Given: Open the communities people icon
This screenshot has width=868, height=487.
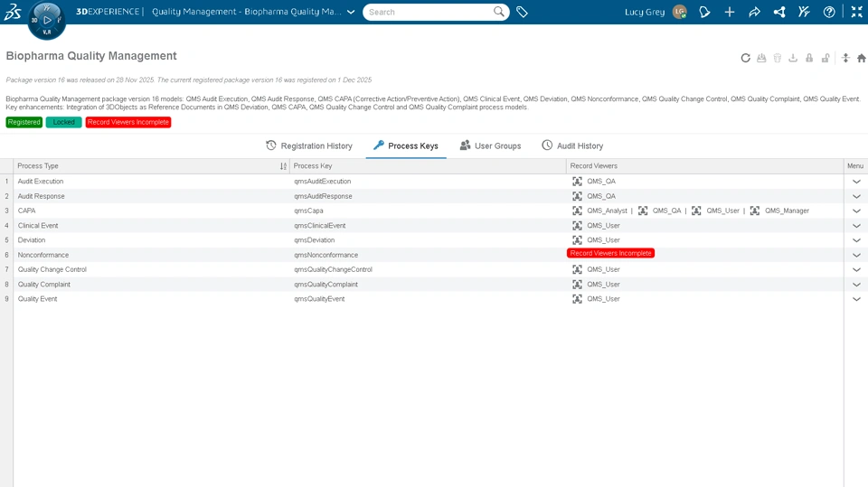Looking at the screenshot, I should coord(805,12).
